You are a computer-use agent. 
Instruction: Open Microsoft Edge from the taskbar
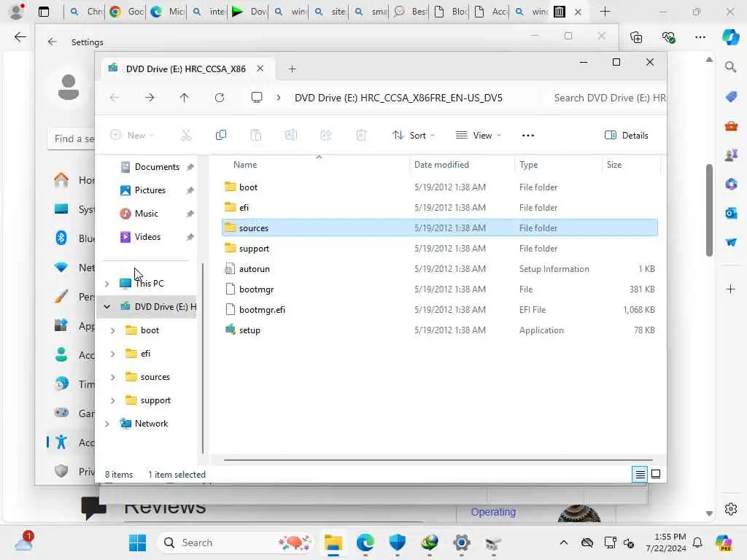tap(365, 542)
